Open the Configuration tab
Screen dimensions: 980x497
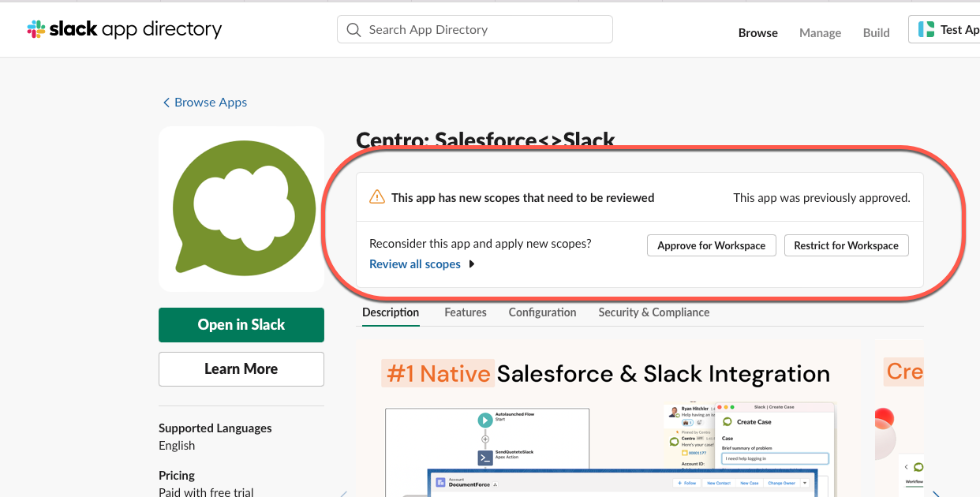click(x=543, y=312)
